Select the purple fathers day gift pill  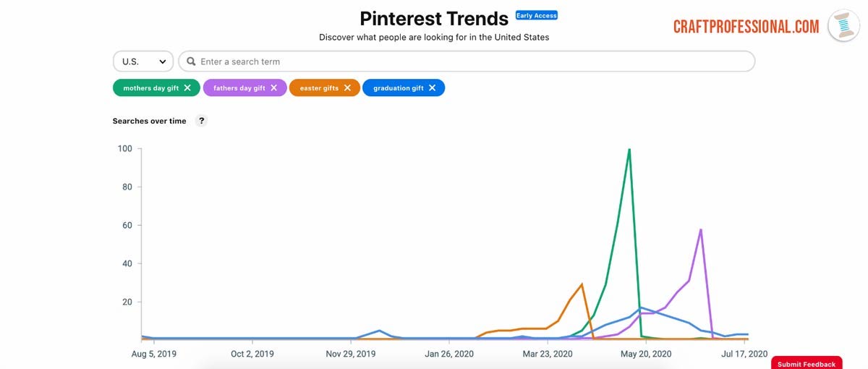(239, 88)
